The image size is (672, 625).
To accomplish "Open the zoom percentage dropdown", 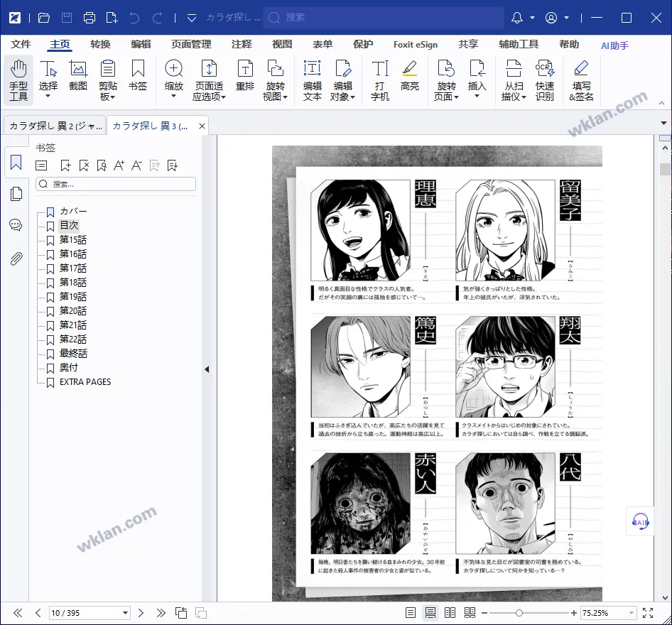I will click(631, 613).
